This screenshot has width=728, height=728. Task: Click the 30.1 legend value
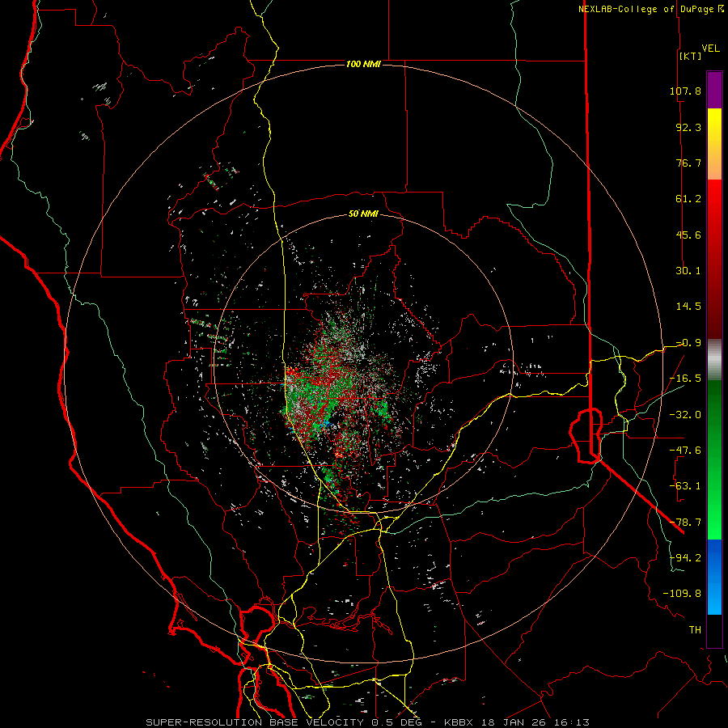(688, 271)
